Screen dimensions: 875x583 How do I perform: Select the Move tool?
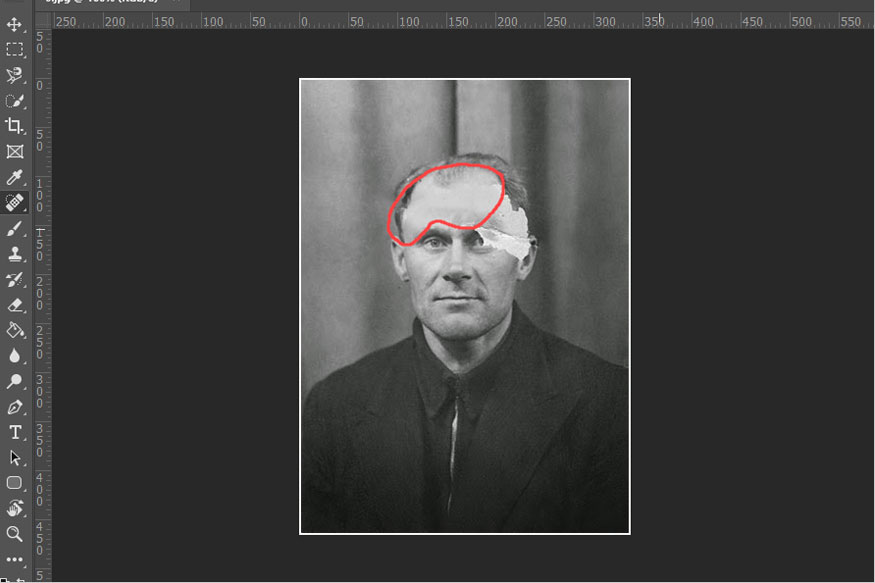[x=15, y=24]
